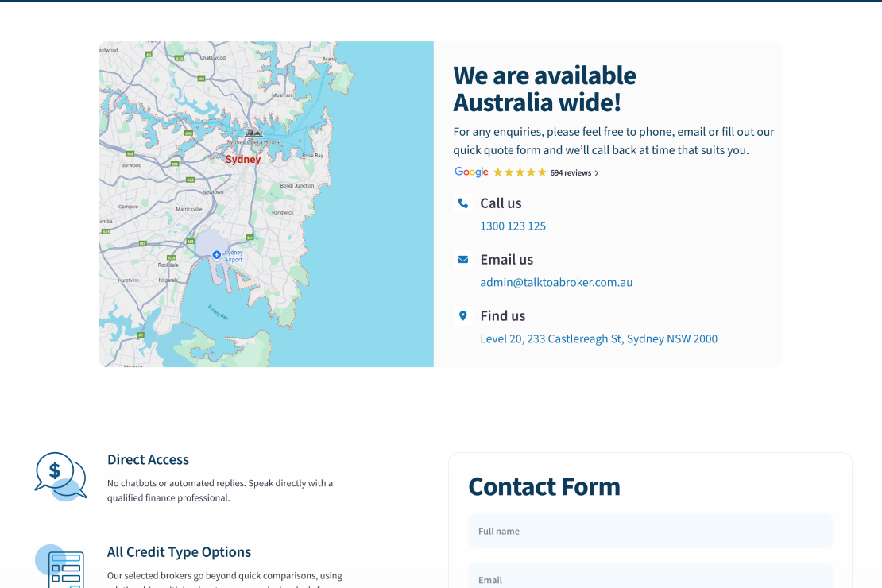
Task: Open the admin@talktoabroker.com.au email link
Action: 555,282
